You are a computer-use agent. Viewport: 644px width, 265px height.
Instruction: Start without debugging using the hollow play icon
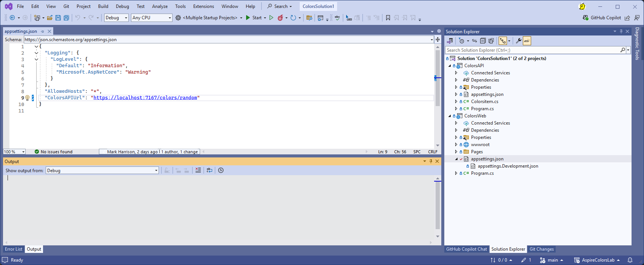coord(271,18)
